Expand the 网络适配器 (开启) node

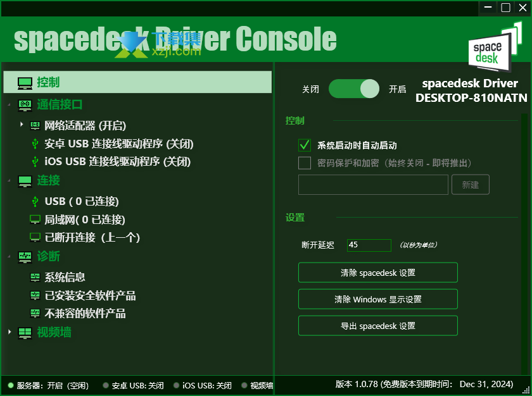coord(22,125)
